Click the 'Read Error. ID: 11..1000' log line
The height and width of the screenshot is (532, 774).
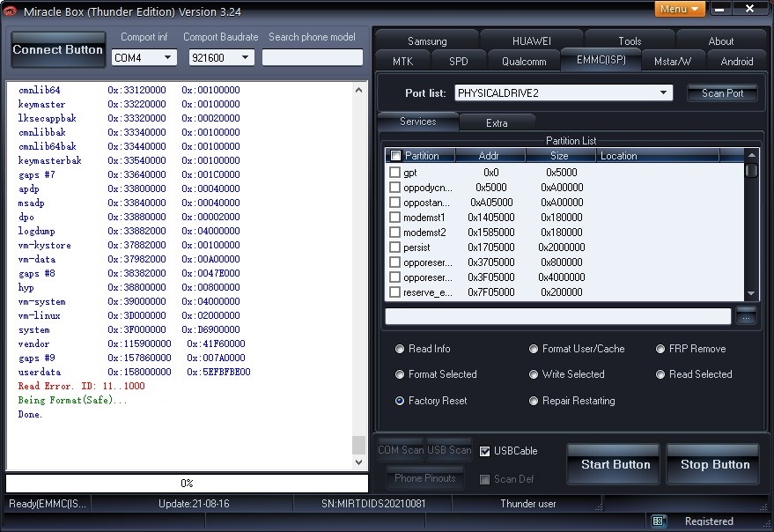click(81, 387)
